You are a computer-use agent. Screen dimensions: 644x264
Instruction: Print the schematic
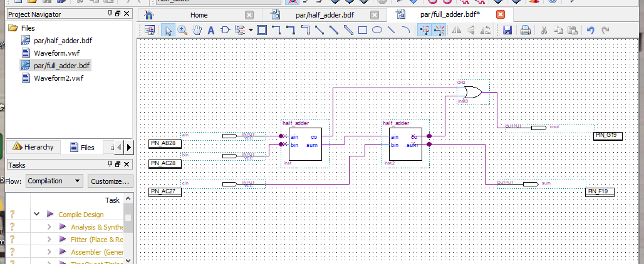[525, 30]
